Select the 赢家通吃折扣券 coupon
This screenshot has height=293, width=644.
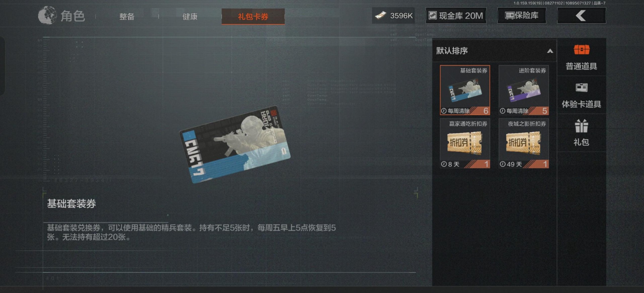click(465, 143)
